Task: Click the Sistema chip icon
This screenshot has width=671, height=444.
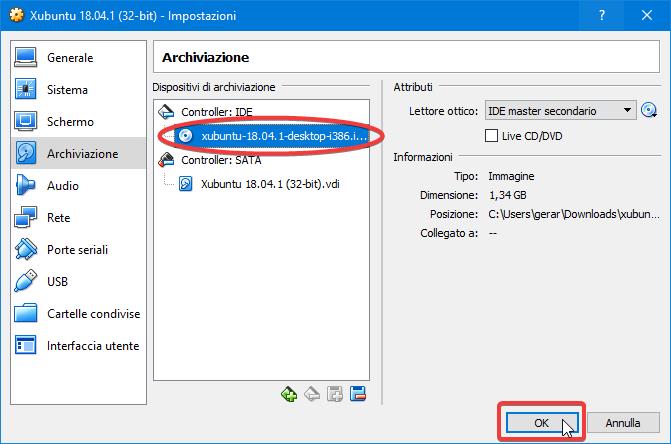Action: [x=26, y=89]
